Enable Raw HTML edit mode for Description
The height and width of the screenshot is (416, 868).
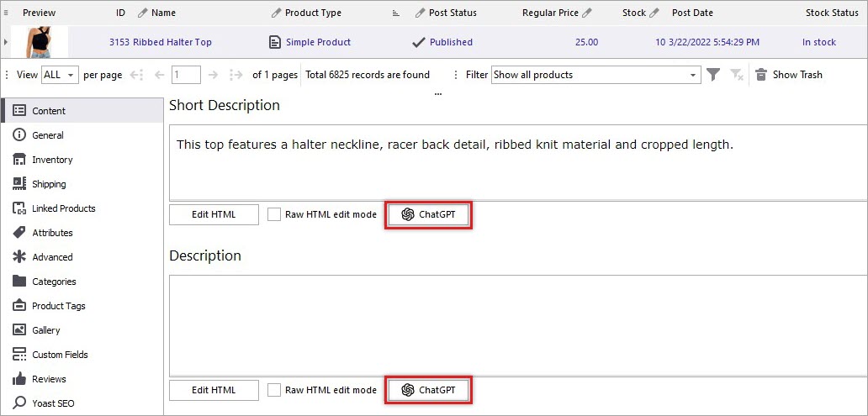point(274,390)
